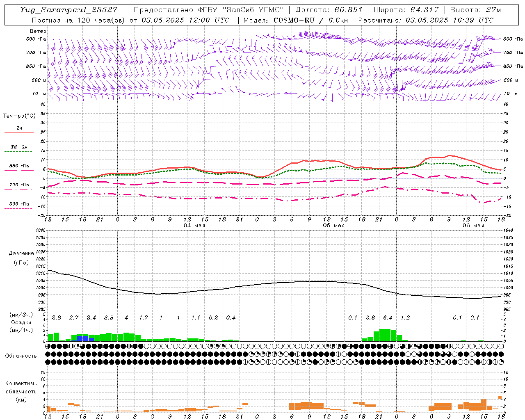Image resolution: width=525 pixels, height=420 pixels.
Task: Click the Конвективн. облачность panel label
Action: pos(21,388)
